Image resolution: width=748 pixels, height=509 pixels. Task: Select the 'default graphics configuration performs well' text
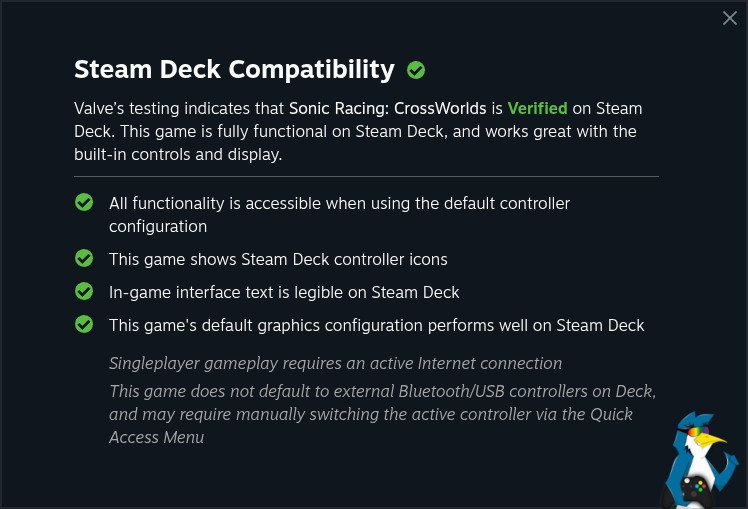coord(376,325)
